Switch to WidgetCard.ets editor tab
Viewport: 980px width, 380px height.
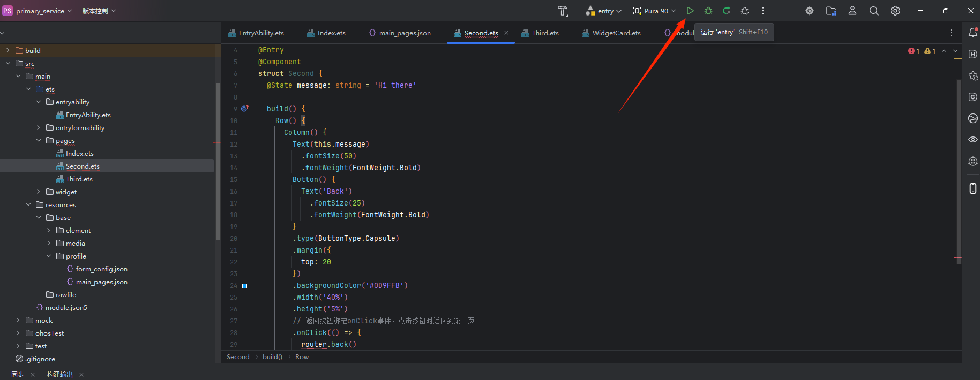[611, 33]
